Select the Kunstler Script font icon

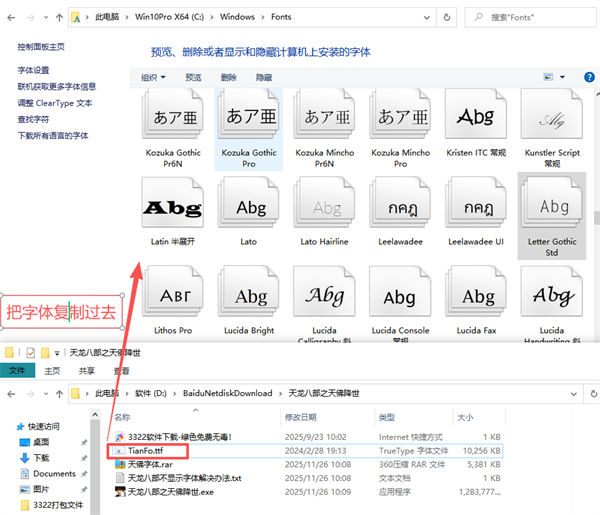pyautogui.click(x=552, y=115)
